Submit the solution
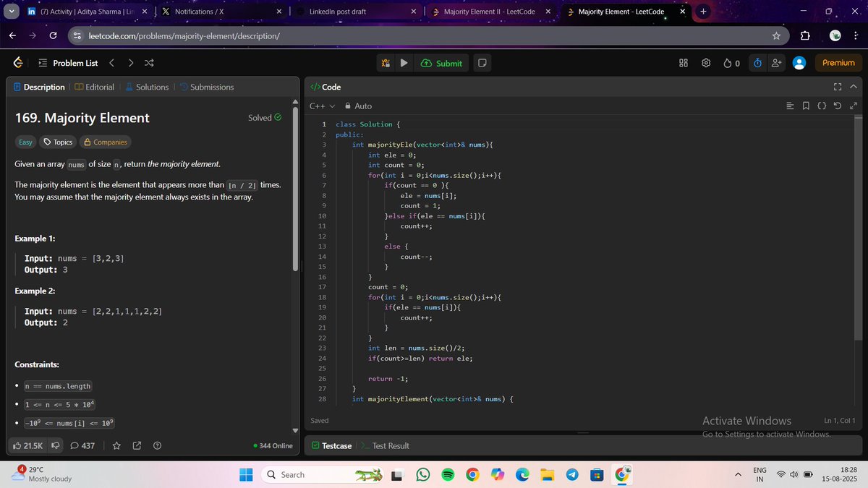 point(441,63)
